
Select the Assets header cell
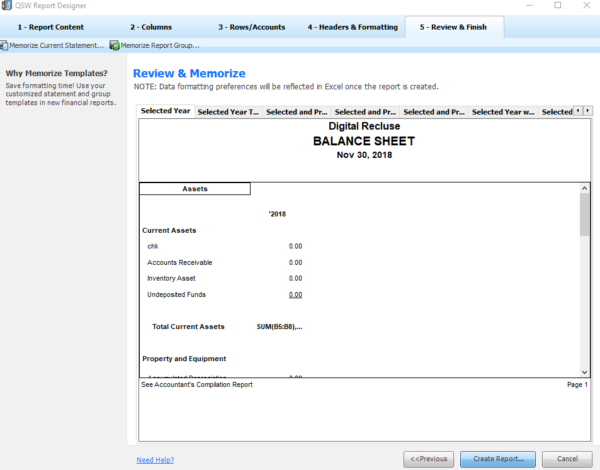(x=195, y=189)
